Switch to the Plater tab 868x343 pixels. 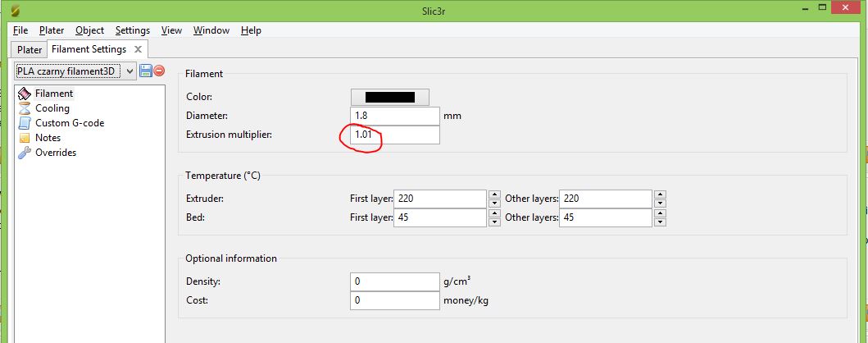pos(30,49)
